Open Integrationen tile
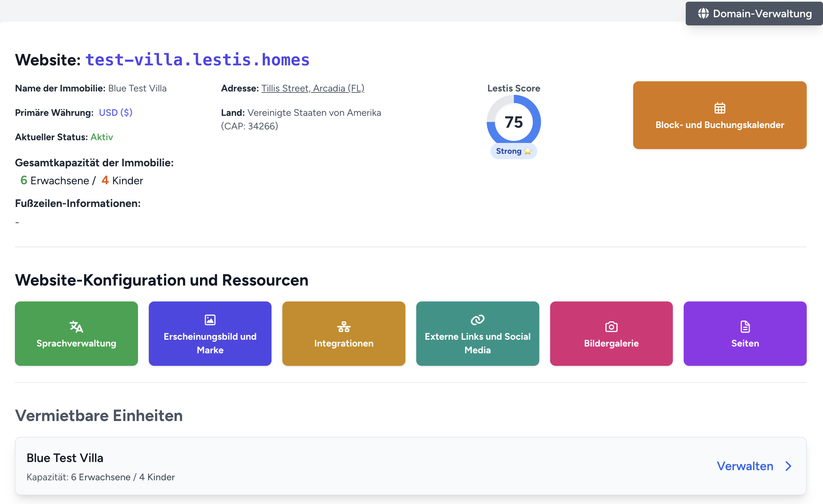This screenshot has height=504, width=823. click(x=344, y=334)
